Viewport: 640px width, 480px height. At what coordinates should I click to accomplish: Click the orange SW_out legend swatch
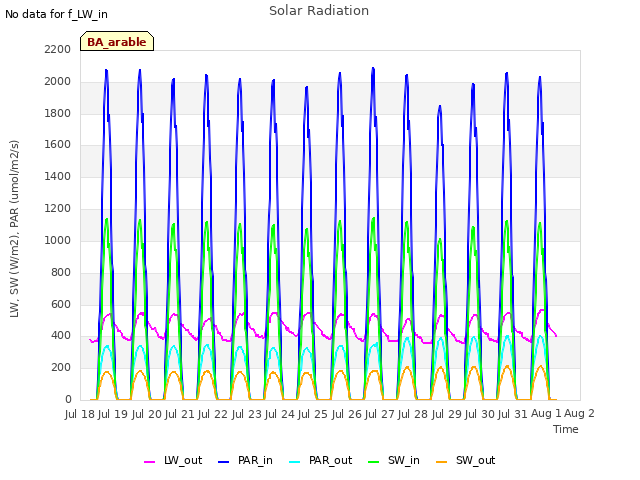(442, 462)
